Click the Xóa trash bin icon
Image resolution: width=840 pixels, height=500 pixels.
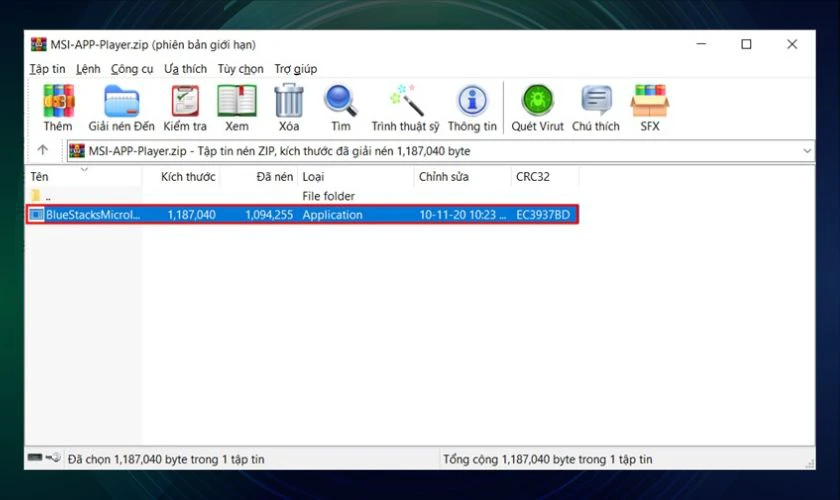pyautogui.click(x=289, y=101)
